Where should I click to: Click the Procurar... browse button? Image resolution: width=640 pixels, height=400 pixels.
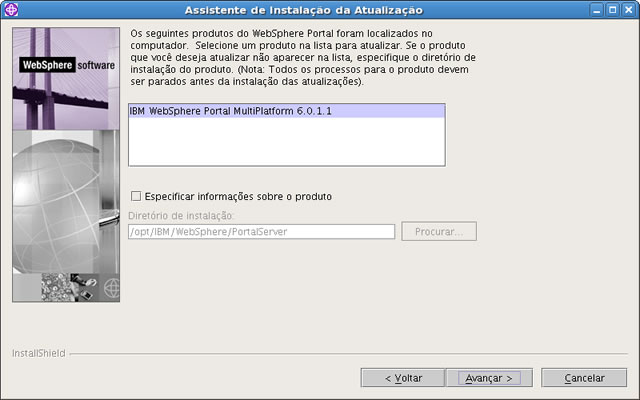[439, 231]
